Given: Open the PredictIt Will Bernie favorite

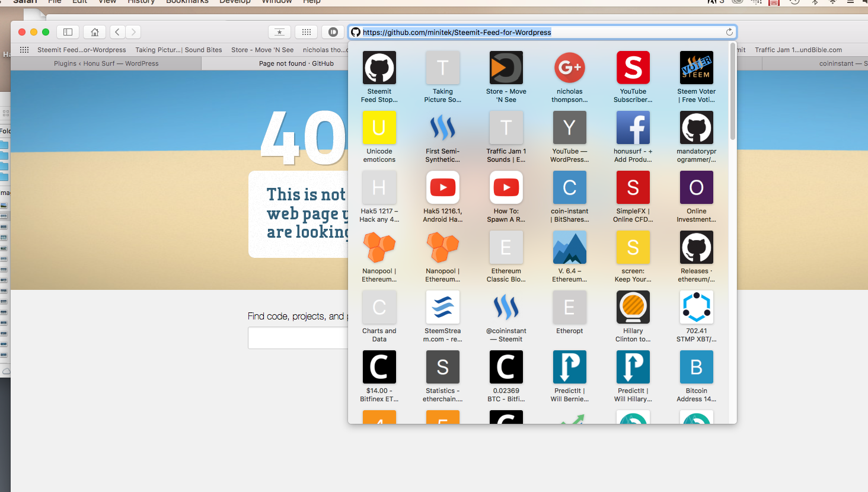Looking at the screenshot, I should 570,367.
